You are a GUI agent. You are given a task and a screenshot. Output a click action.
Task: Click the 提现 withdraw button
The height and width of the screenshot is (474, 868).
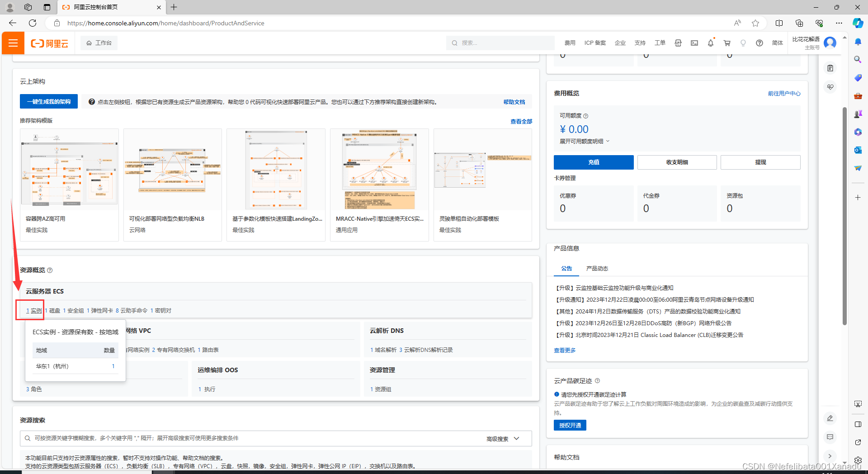point(760,162)
